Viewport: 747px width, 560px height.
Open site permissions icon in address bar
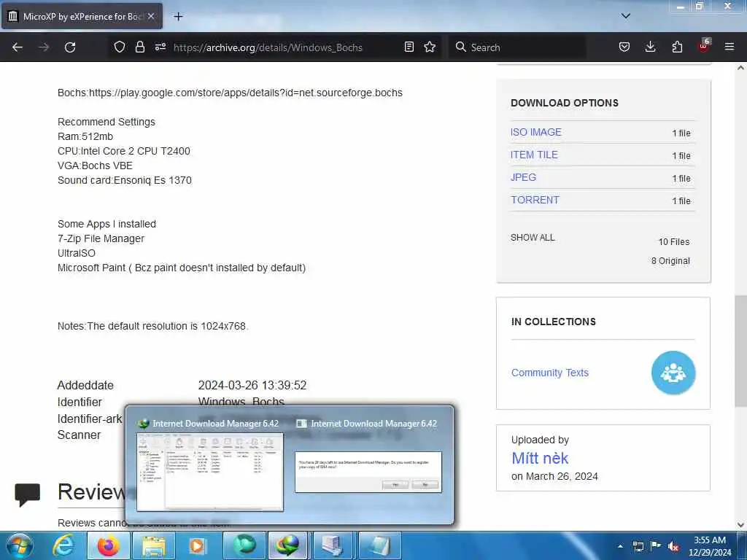click(160, 47)
